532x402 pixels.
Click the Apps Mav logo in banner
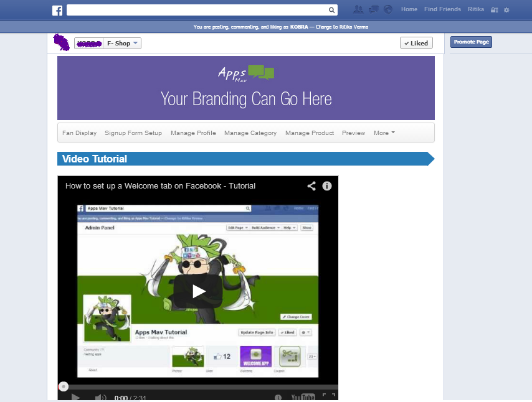pyautogui.click(x=246, y=73)
